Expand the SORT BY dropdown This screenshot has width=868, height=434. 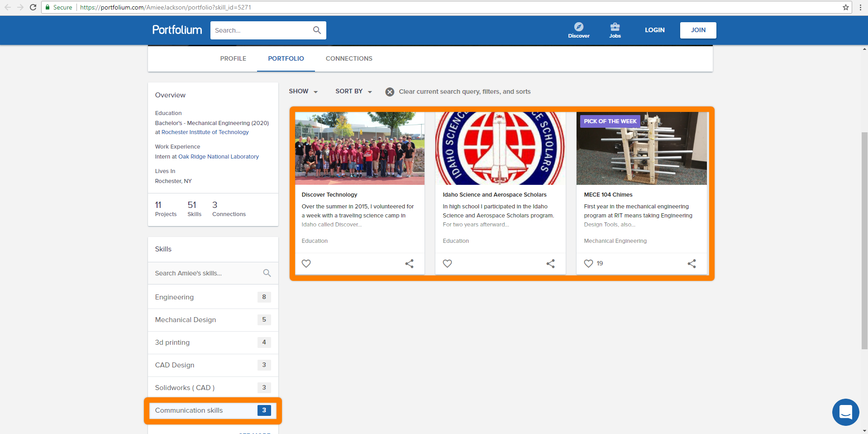coord(353,92)
